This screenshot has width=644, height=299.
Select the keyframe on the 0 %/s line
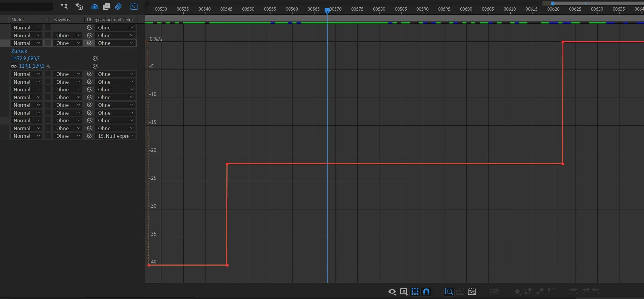click(563, 42)
